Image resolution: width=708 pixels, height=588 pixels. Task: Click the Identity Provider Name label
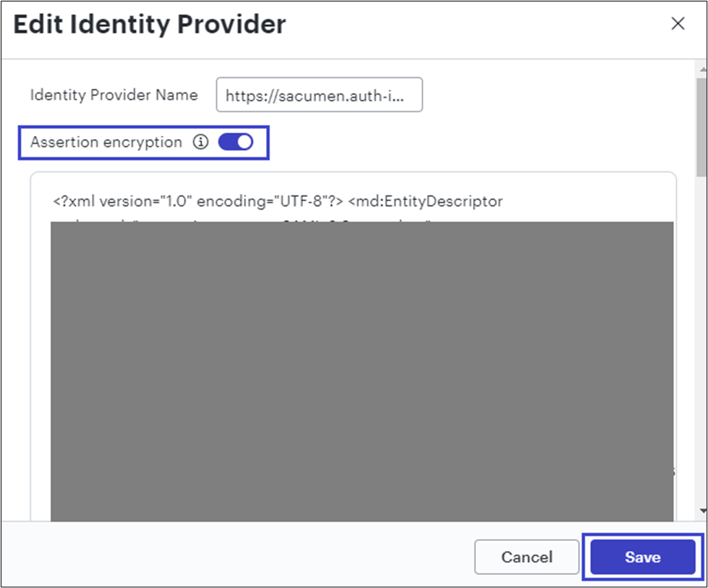pos(114,95)
